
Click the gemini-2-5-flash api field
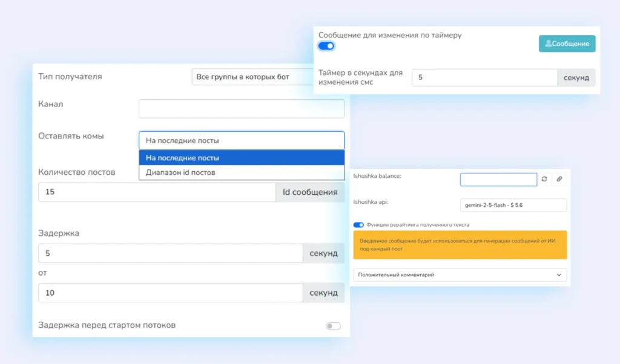(512, 205)
